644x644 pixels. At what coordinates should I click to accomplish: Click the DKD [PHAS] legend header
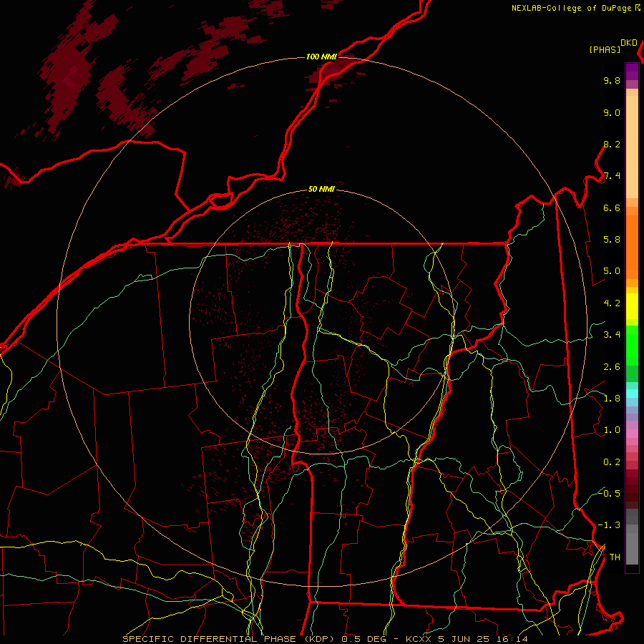point(613,46)
